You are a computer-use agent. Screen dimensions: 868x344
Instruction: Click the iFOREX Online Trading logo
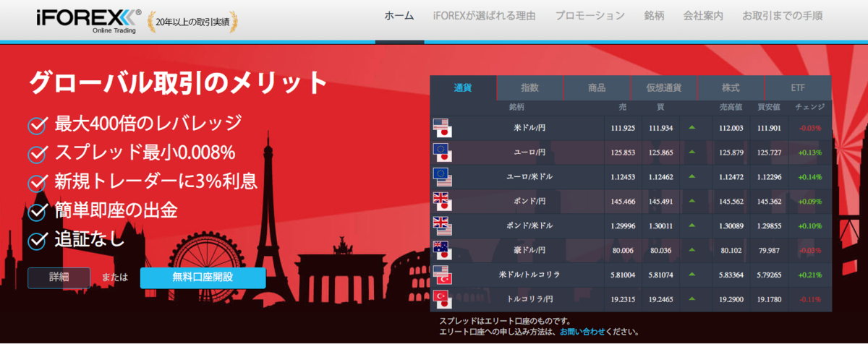tap(90, 20)
